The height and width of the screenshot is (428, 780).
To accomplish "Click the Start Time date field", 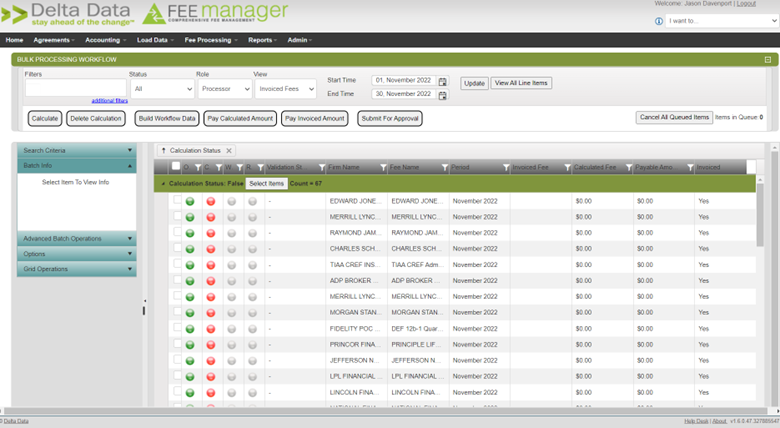I will [404, 81].
